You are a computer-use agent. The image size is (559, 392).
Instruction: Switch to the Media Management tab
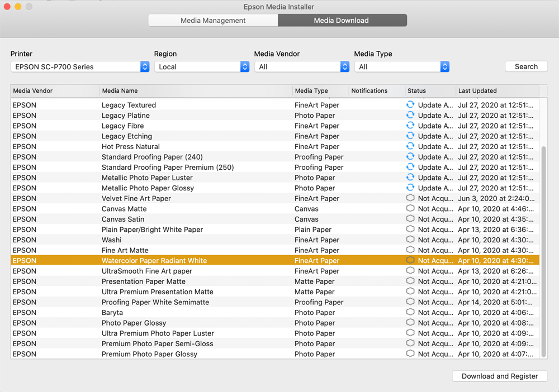213,21
